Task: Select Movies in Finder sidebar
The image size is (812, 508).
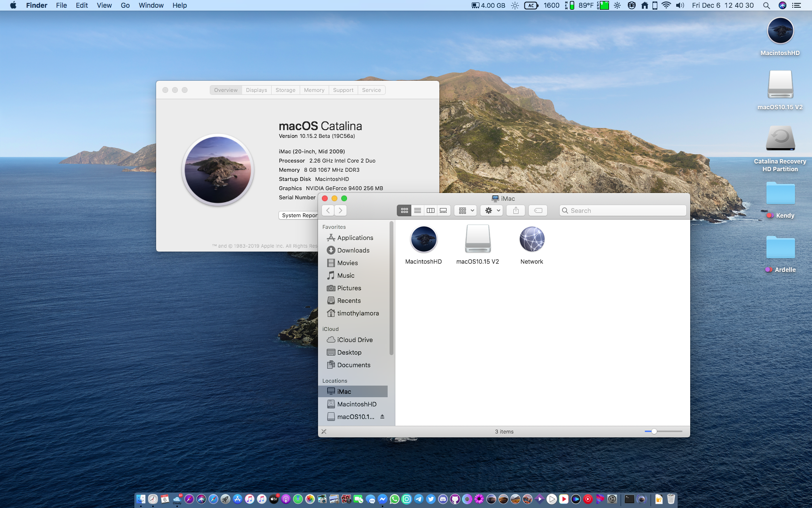Action: pos(342,263)
